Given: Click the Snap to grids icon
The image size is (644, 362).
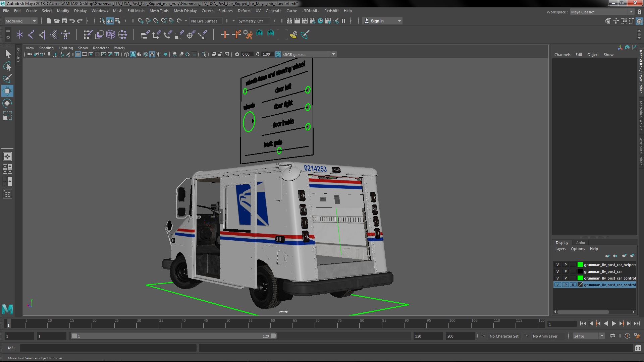Looking at the screenshot, I should (140, 21).
